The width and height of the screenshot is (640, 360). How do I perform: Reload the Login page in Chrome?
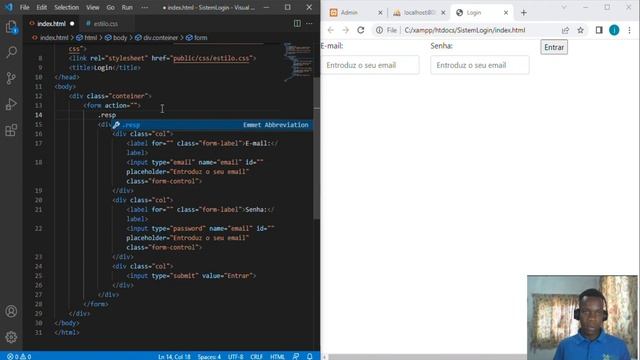point(361,30)
